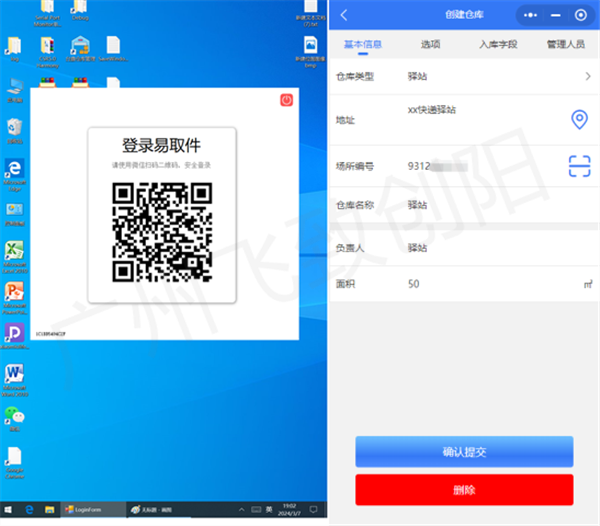Expand the 仓库类型 selector chevron
The height and width of the screenshot is (526, 600).
[588, 76]
